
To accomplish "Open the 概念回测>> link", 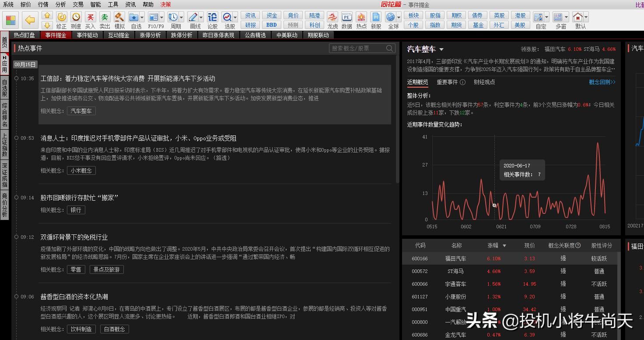I will [602, 82].
